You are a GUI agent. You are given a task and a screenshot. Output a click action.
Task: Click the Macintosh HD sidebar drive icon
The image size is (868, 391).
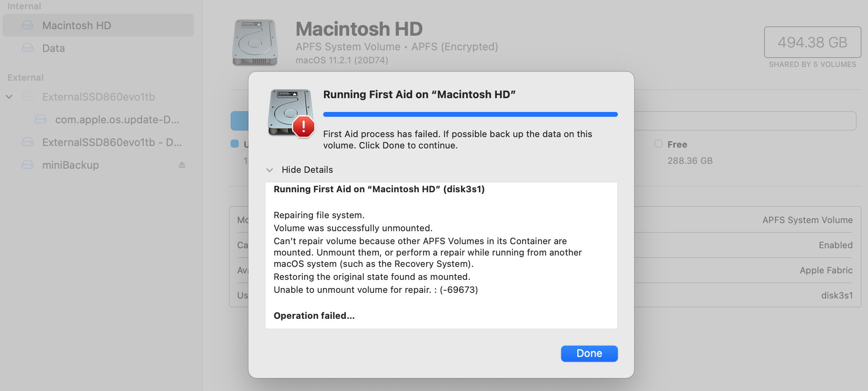click(x=28, y=25)
